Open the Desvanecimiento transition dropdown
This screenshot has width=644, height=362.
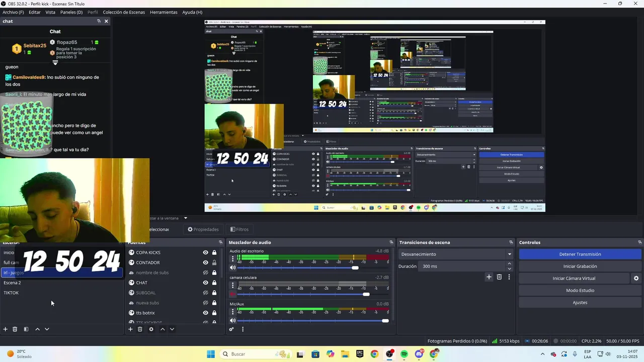[x=456, y=254]
